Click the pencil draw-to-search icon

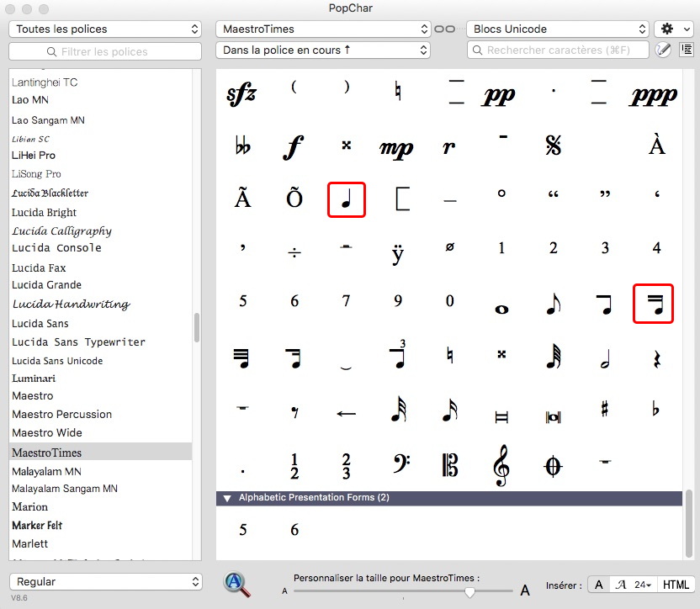point(664,50)
